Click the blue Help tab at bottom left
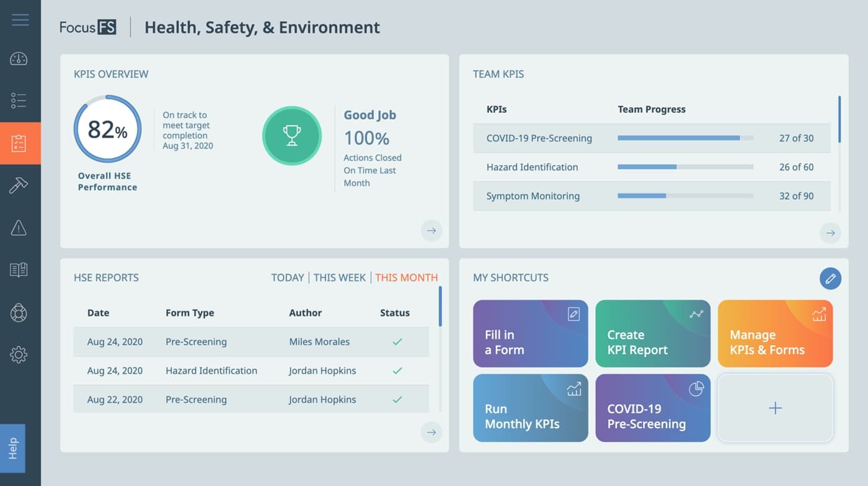 click(x=14, y=449)
